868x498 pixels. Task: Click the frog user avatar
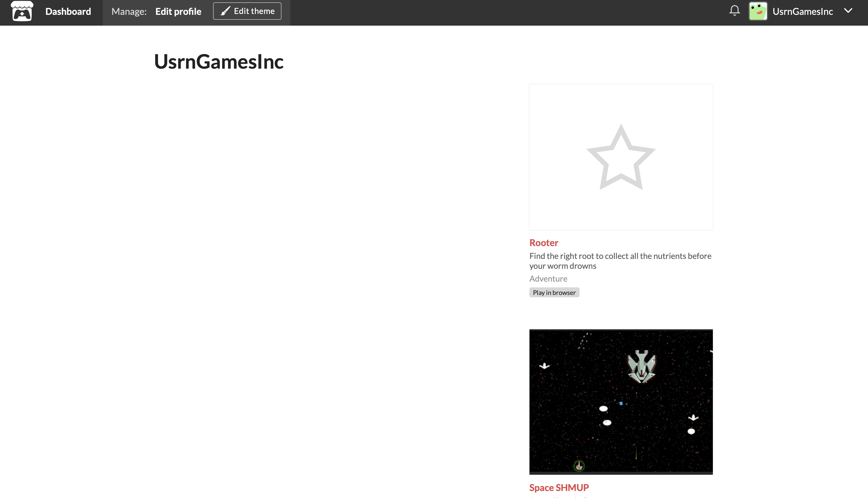click(758, 11)
